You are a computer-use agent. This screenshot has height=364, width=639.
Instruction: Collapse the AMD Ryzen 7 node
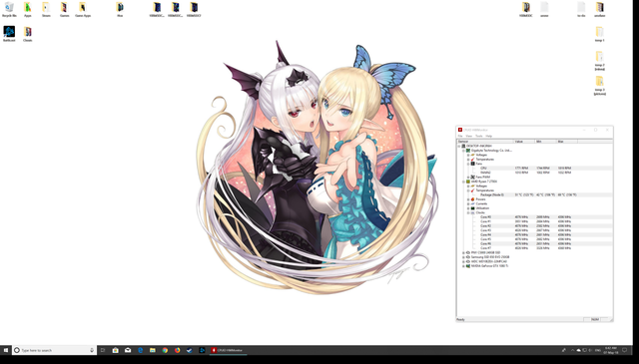(x=463, y=182)
